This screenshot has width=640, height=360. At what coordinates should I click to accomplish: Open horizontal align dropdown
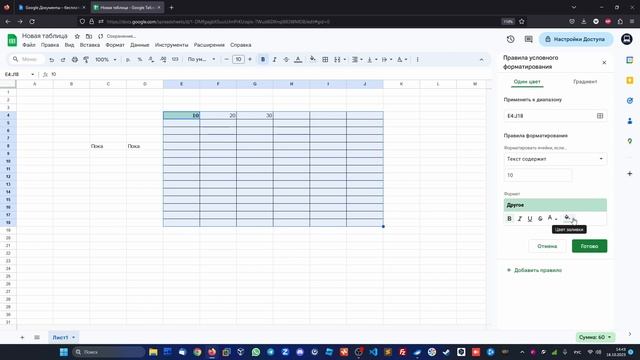coord(357,60)
